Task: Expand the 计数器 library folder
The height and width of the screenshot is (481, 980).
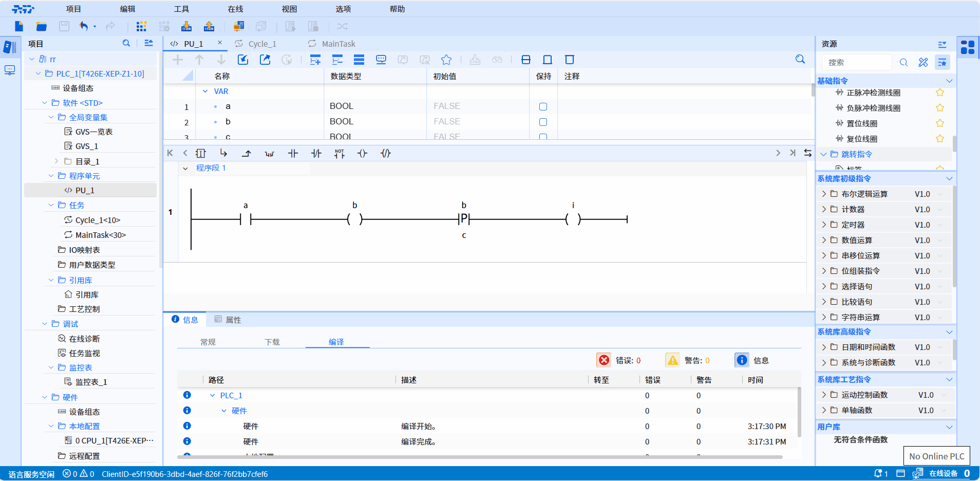Action: click(x=824, y=209)
